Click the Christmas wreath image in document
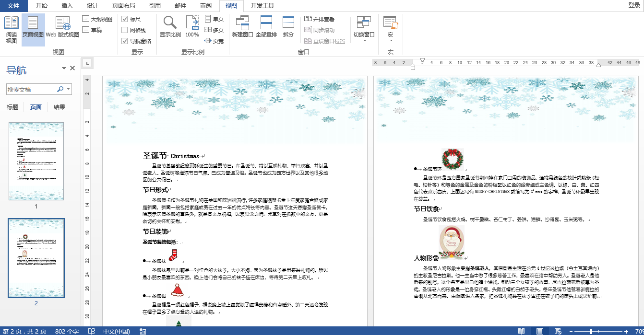The width and height of the screenshot is (644, 335). click(x=453, y=159)
